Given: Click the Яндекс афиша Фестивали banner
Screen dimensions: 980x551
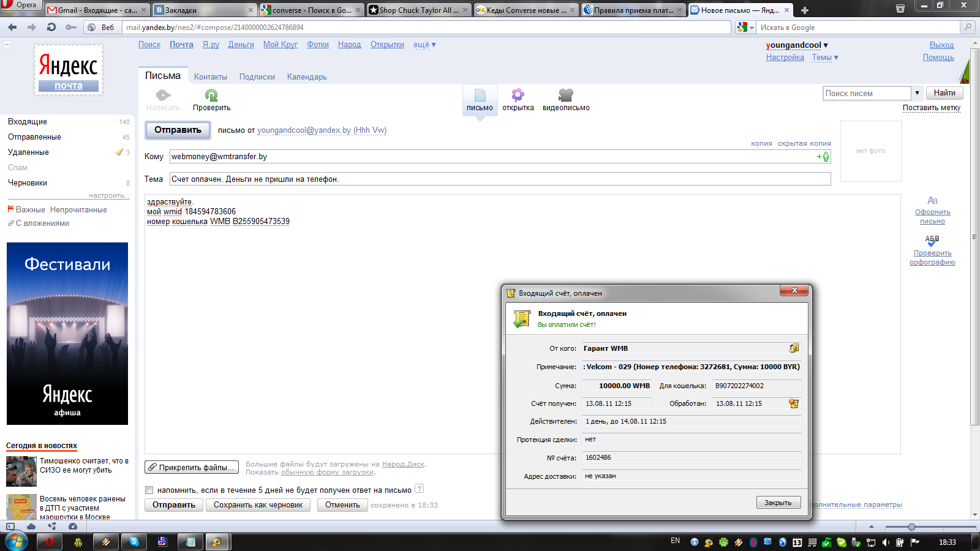Looking at the screenshot, I should coord(67,334).
